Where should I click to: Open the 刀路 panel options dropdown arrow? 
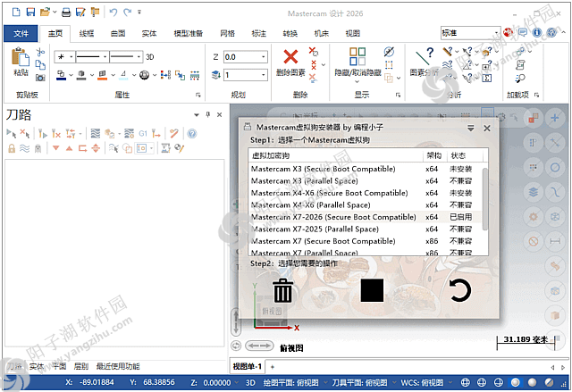click(x=197, y=115)
